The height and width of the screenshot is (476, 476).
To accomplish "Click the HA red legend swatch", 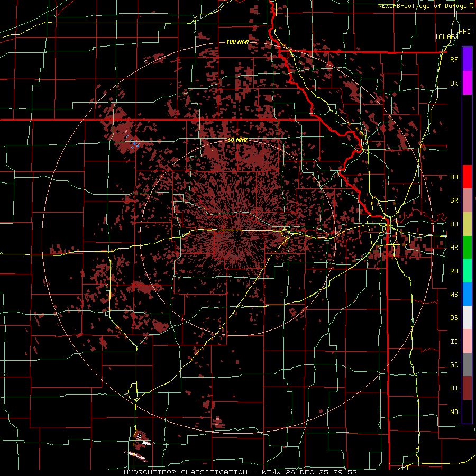I will point(467,177).
